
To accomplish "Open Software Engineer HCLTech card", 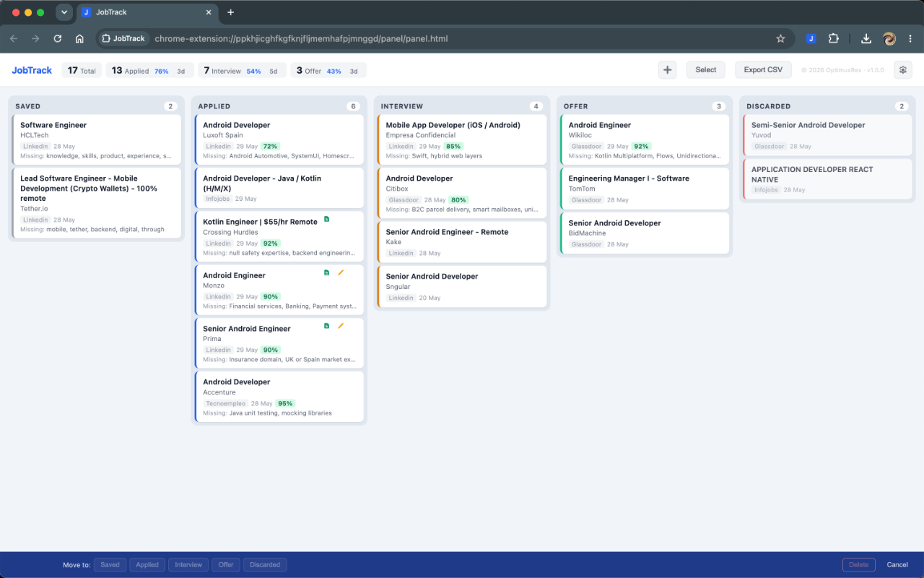I will (x=97, y=139).
